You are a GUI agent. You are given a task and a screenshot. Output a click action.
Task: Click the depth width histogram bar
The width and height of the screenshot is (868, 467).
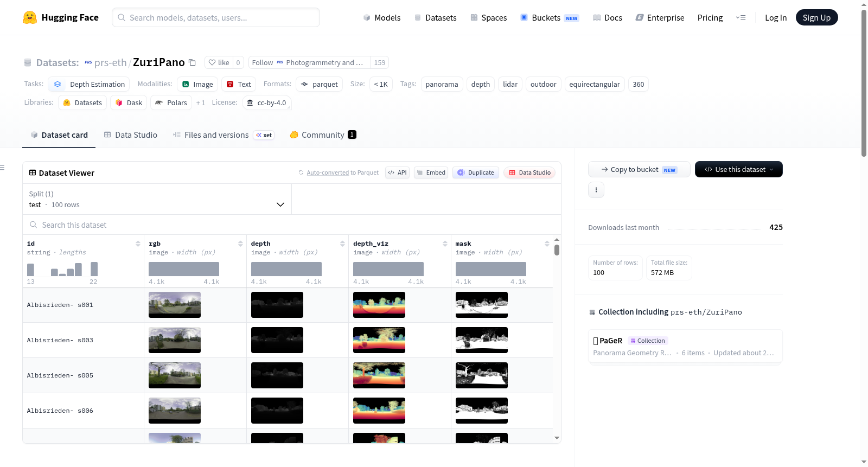(286, 269)
